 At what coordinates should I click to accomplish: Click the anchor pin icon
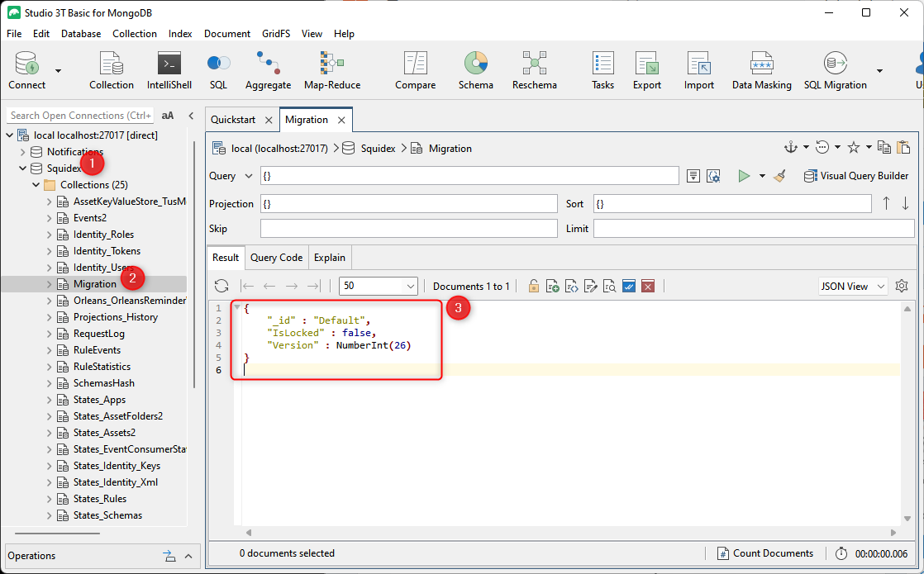pyautogui.click(x=791, y=147)
